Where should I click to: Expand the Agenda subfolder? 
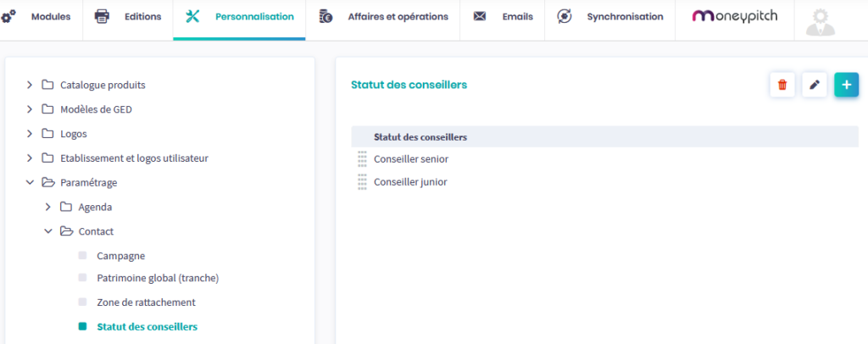pos(48,207)
